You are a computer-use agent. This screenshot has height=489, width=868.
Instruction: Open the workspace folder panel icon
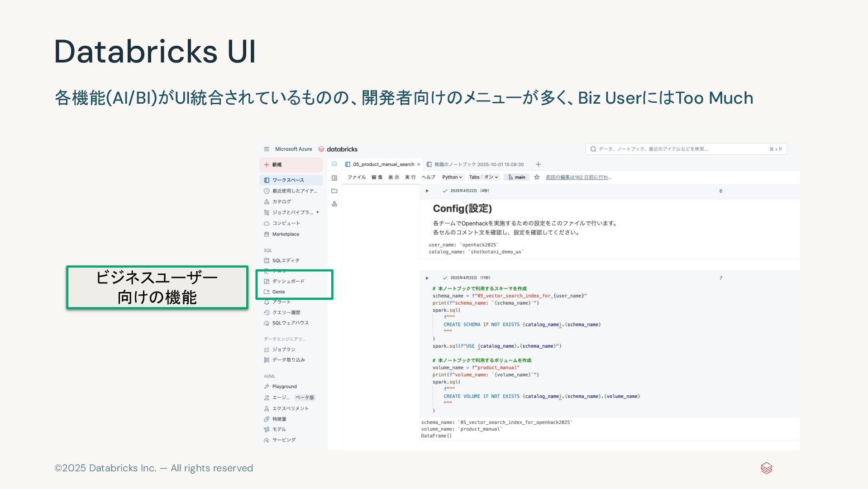click(x=334, y=191)
